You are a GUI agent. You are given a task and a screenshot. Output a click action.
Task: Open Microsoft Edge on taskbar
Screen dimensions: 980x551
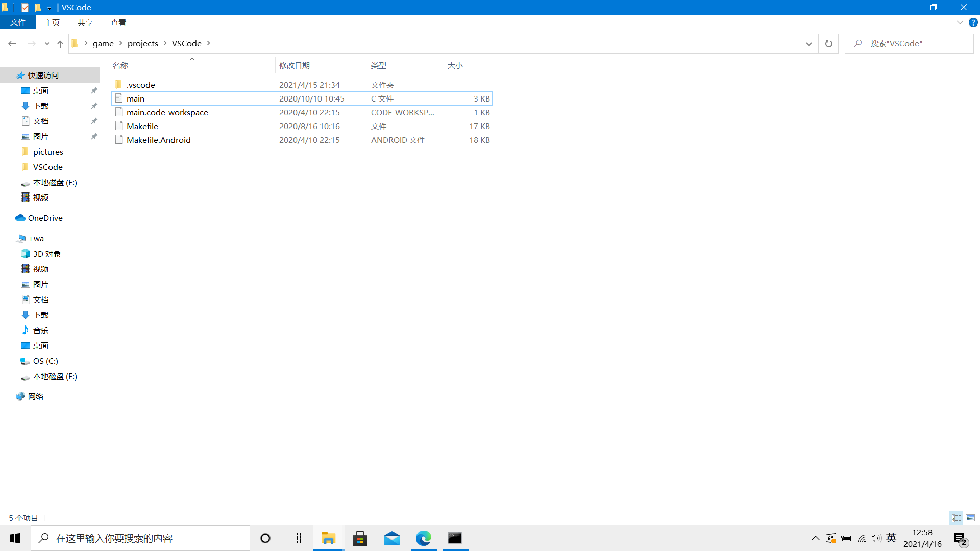click(x=424, y=538)
